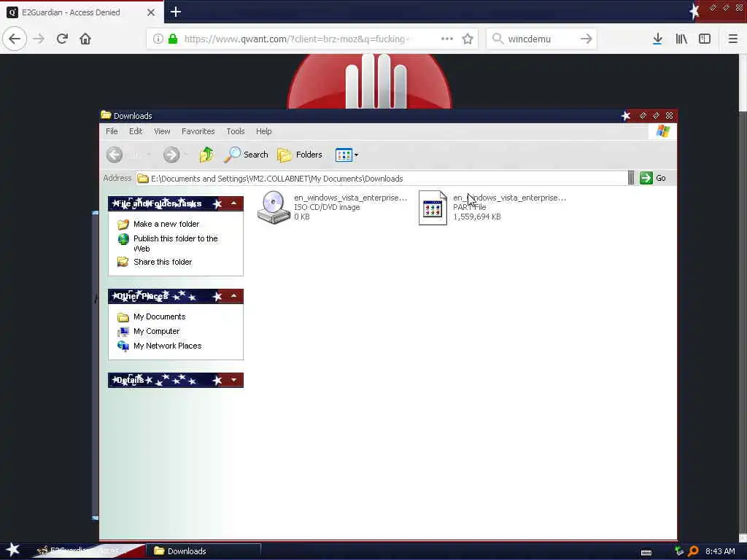This screenshot has width=747, height=560.
Task: Collapse the Other Places panel
Action: coord(234,296)
